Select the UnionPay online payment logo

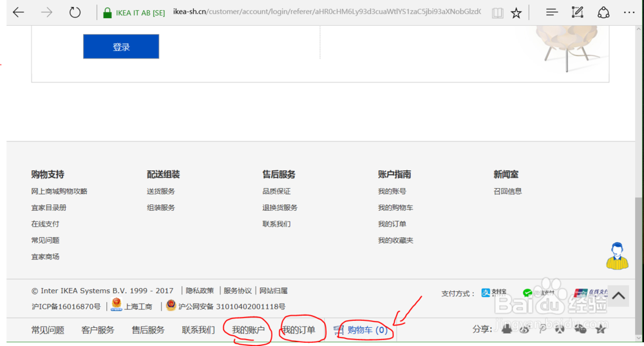[x=591, y=293]
